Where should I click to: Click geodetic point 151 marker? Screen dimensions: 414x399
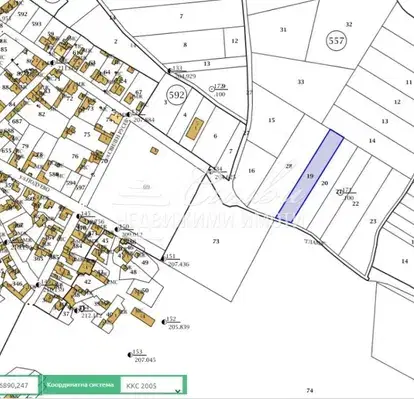(163, 259)
